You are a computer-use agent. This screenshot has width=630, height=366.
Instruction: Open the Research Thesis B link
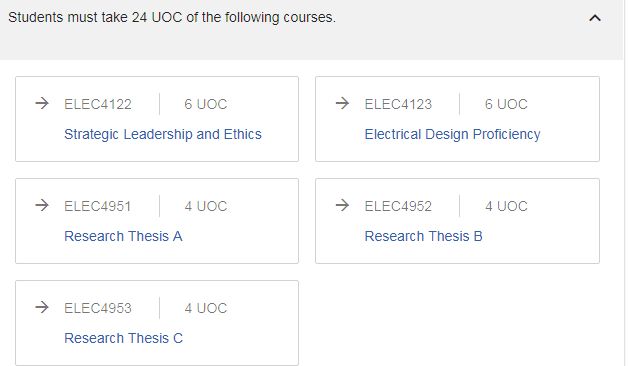tap(423, 236)
